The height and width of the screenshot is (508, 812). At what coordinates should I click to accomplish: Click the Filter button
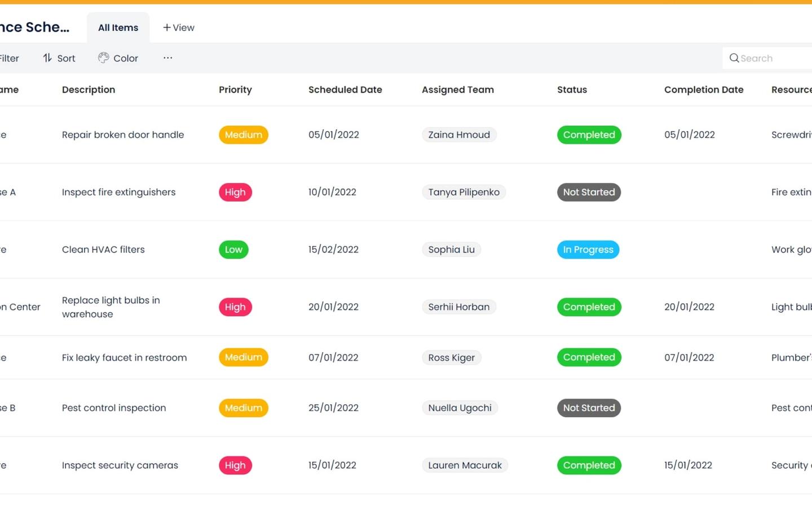tap(8, 58)
